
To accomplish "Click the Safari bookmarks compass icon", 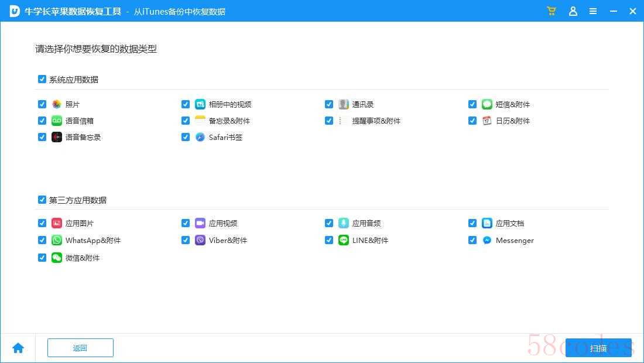I will point(200,137).
